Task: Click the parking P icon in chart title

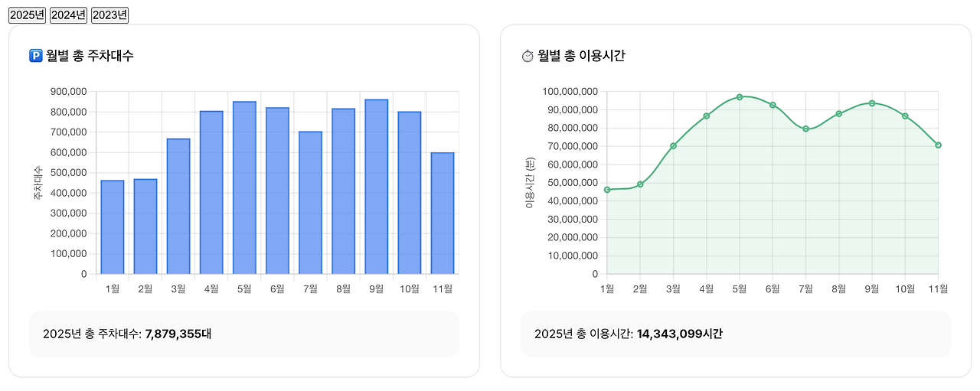Action: 35,55
